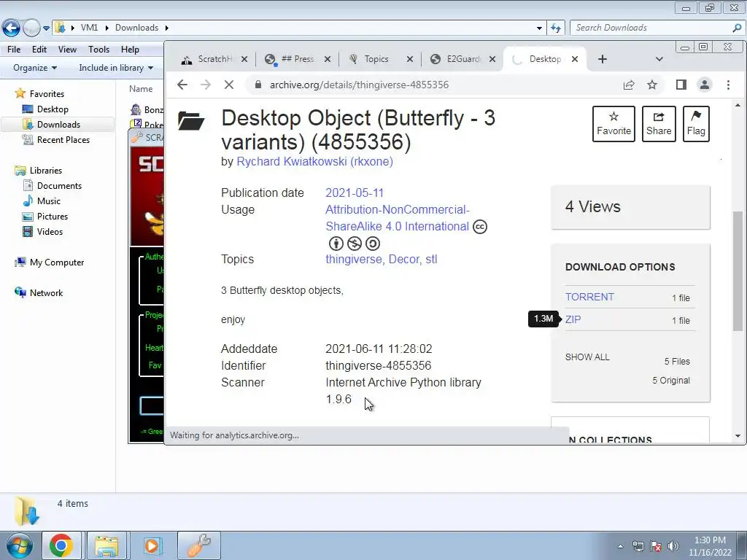Viewport: 747px width, 560px height.
Task: Download via the ZIP link
Action: 573,319
